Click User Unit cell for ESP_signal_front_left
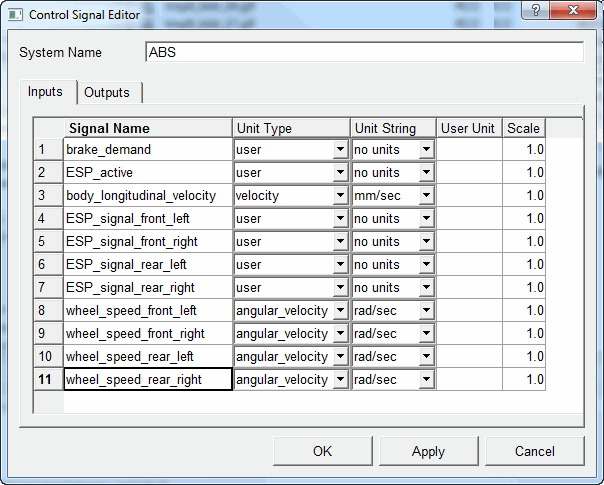Image resolution: width=604 pixels, height=485 pixels. (469, 218)
